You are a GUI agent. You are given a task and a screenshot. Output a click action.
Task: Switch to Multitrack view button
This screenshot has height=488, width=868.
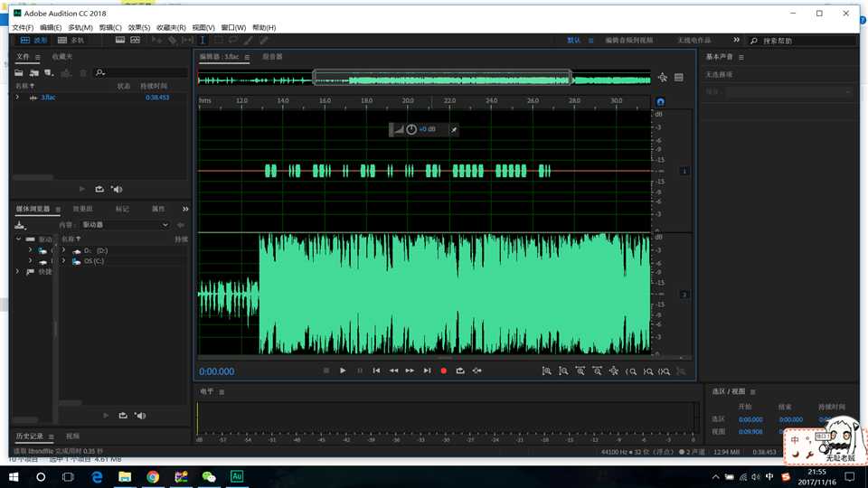tap(71, 41)
